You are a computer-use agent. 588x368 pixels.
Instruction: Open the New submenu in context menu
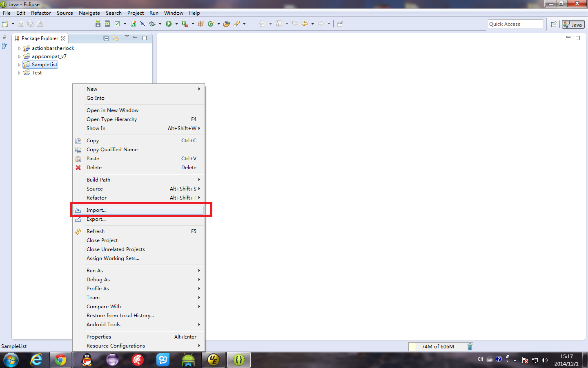click(139, 89)
